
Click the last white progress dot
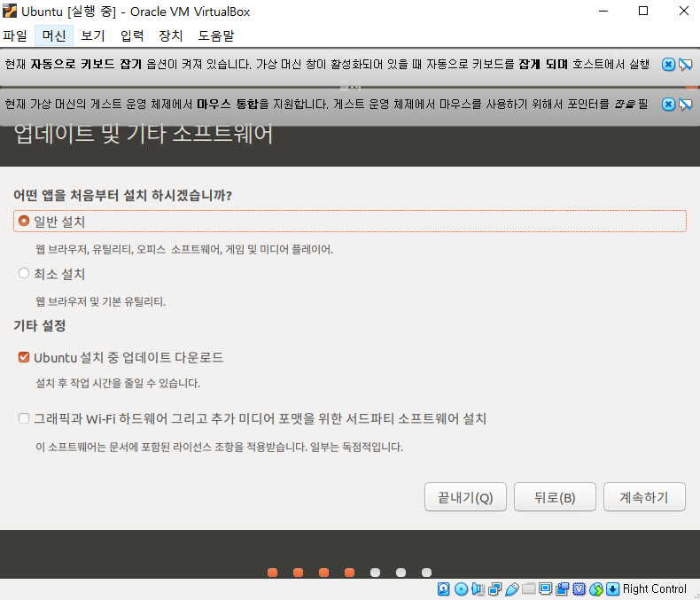pos(427,573)
